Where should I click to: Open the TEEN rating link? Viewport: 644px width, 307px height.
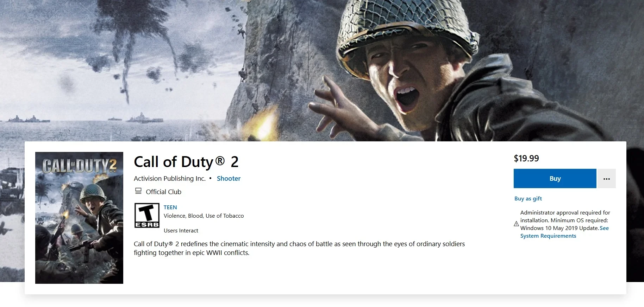[170, 207]
